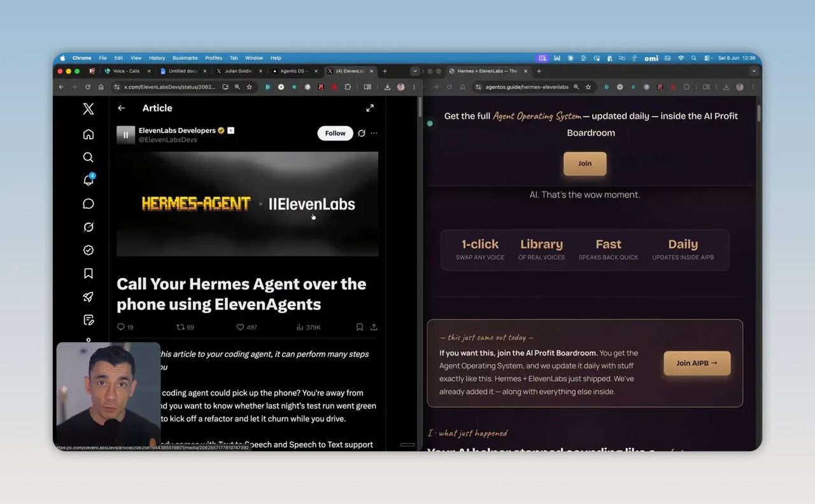
Task: Click the Hermes-Agent x ElevenLabs banner image
Action: click(247, 204)
